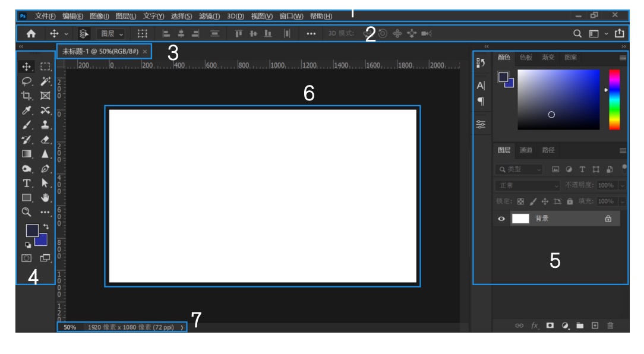The height and width of the screenshot is (354, 644).
Task: Open the 滤镜(T) menu
Action: tap(209, 16)
